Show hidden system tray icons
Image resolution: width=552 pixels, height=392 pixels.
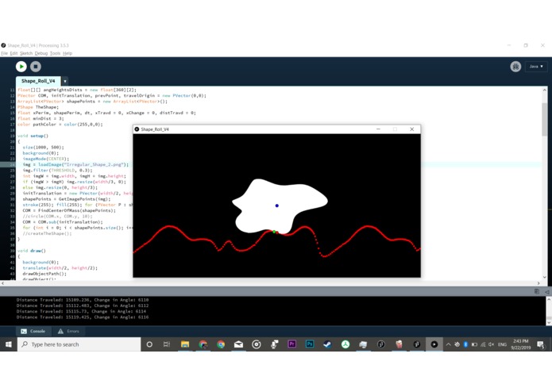pyautogui.click(x=448, y=344)
